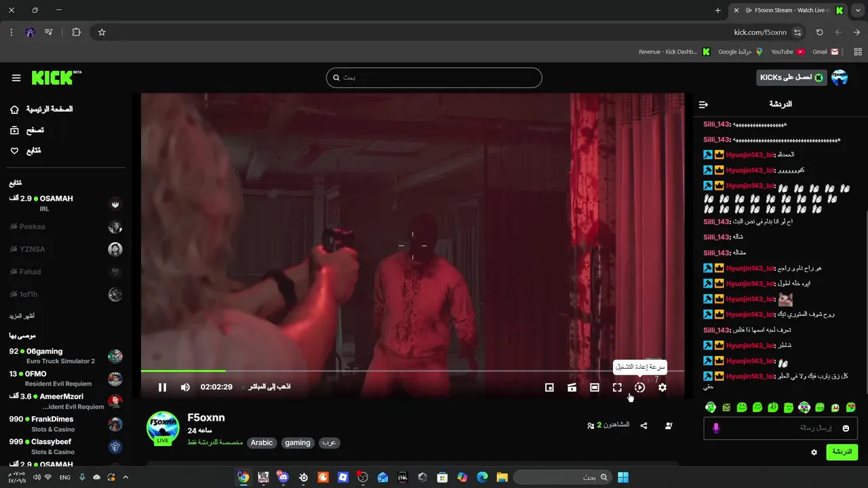Screen dimensions: 868x488
Task: Focus the Kick search box
Action: coord(434,77)
